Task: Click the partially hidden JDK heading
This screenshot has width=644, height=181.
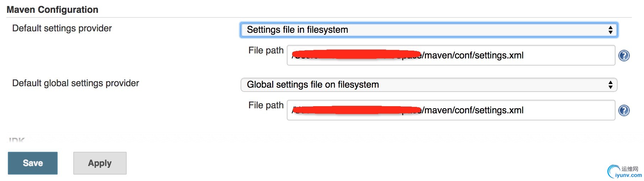Action: (x=16, y=140)
